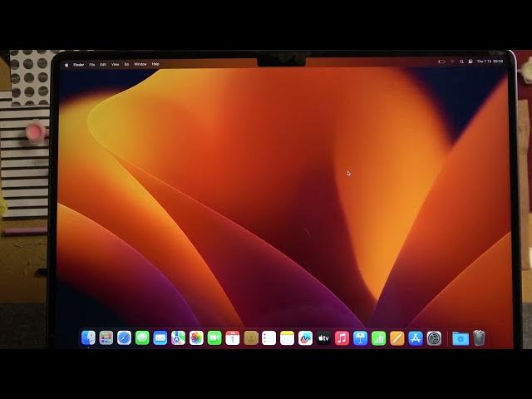The height and width of the screenshot is (399, 532).
Task: Open the Notes app
Action: 288,338
